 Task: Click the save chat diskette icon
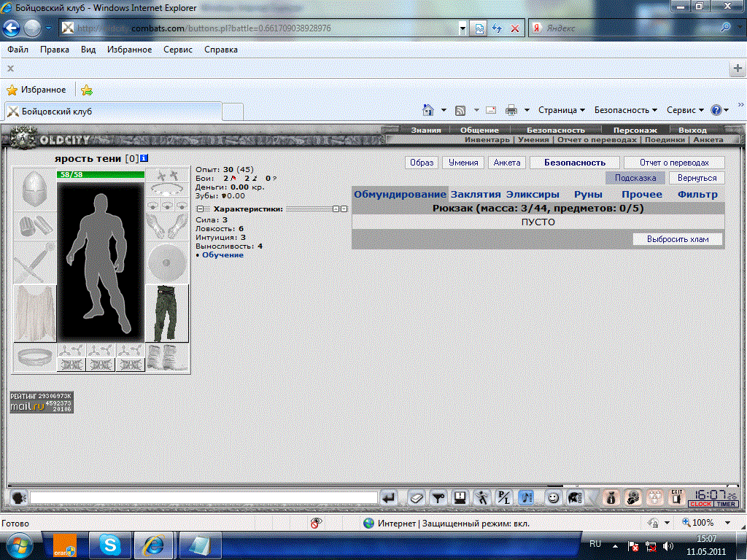(x=460, y=498)
